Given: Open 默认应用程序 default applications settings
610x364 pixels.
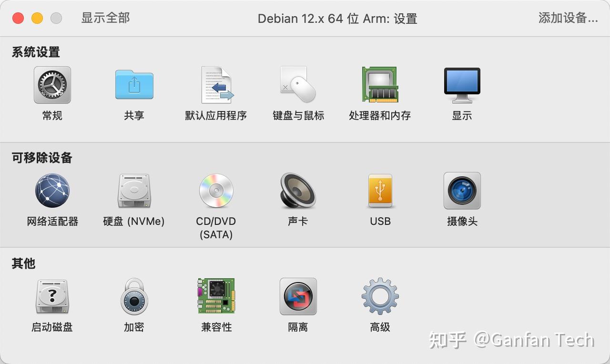Looking at the screenshot, I should point(216,85).
